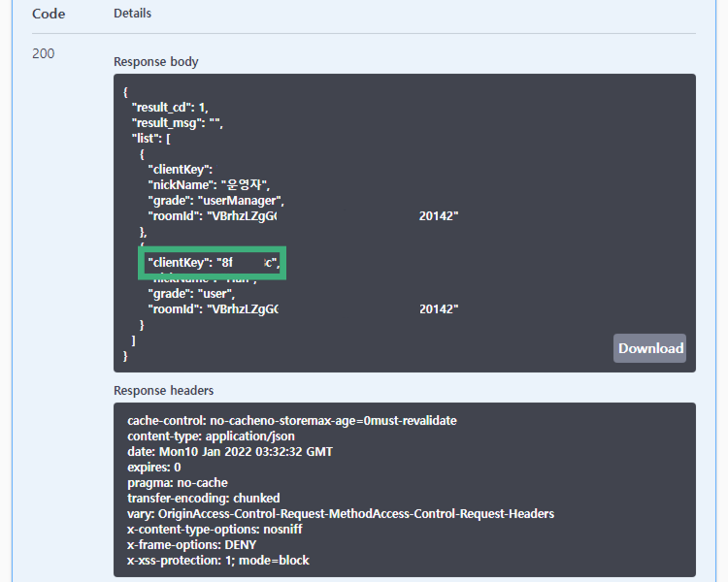Click the Code column header

pyautogui.click(x=49, y=14)
